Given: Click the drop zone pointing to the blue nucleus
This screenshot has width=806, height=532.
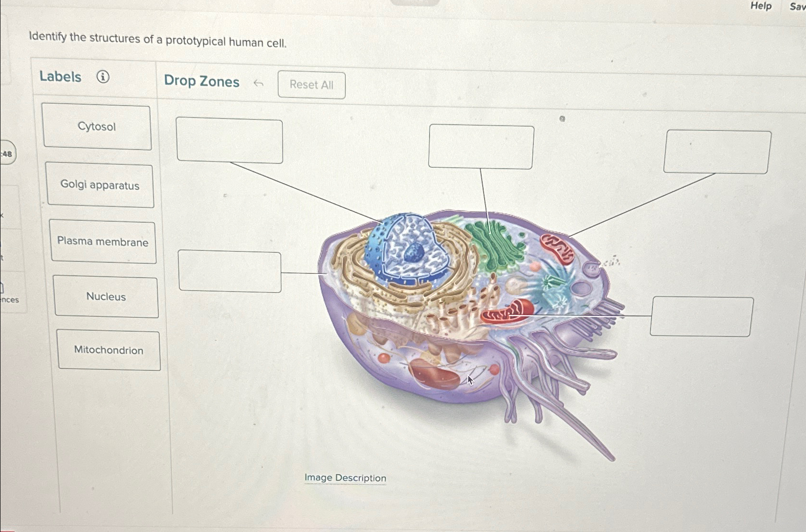Looking at the screenshot, I should (x=230, y=141).
